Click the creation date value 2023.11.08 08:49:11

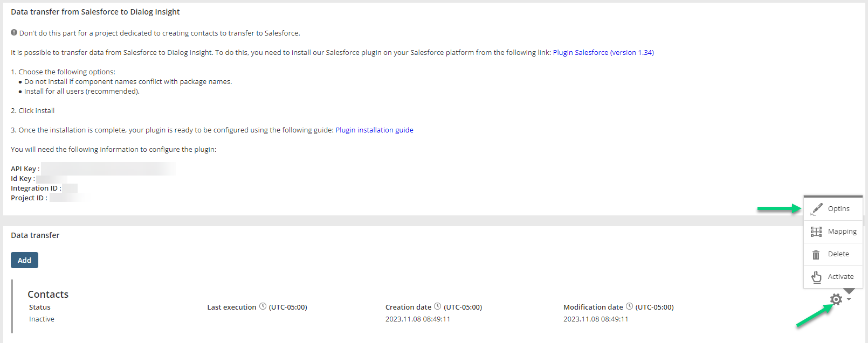coord(418,319)
